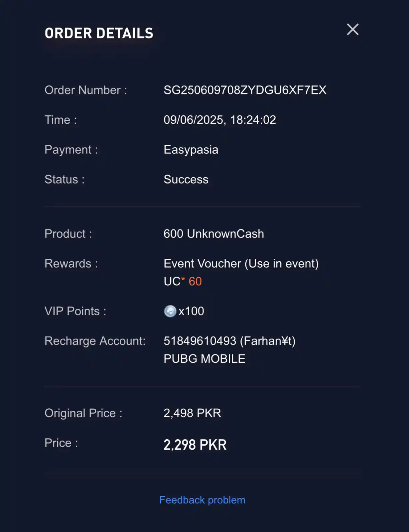Click the Recharge Account label

point(95,341)
